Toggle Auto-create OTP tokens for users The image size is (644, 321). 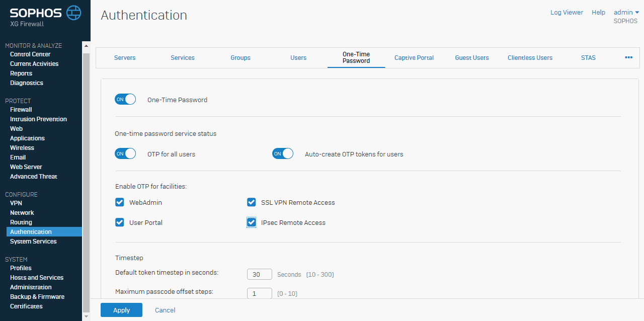pyautogui.click(x=283, y=153)
